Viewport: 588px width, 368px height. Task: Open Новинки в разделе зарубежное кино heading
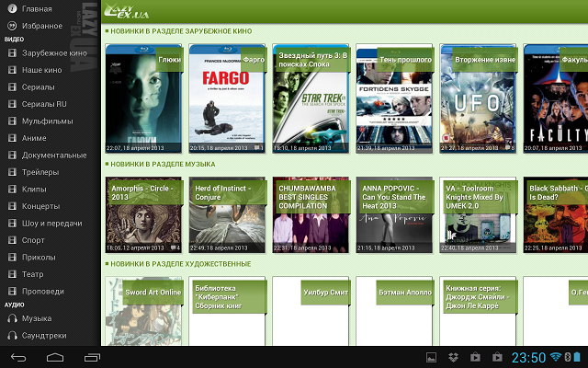(181, 31)
